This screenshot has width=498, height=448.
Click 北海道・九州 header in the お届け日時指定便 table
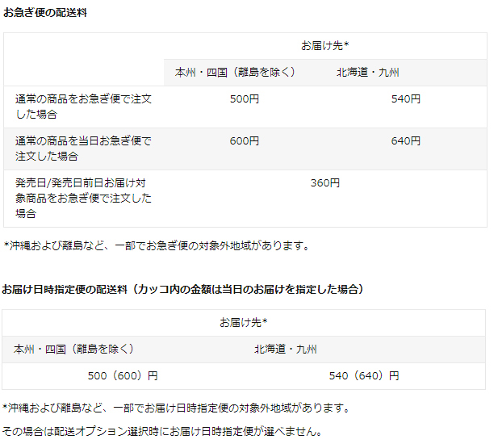286,350
